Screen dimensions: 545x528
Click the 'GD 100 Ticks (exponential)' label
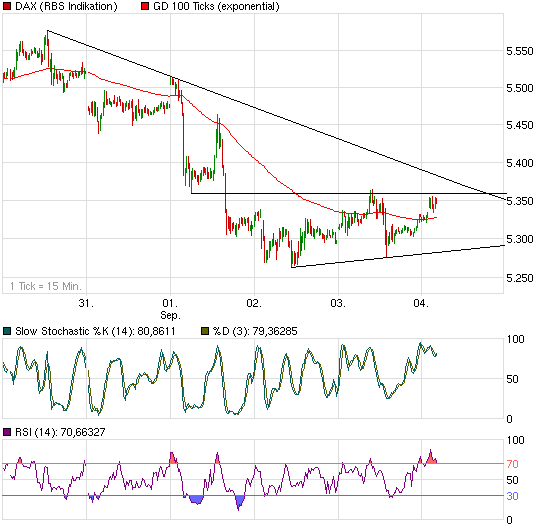tap(216, 6)
